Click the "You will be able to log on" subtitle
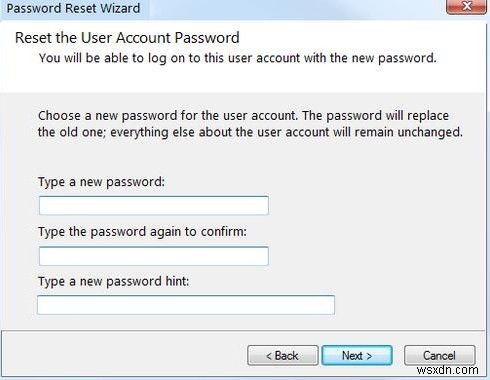 (x=238, y=58)
